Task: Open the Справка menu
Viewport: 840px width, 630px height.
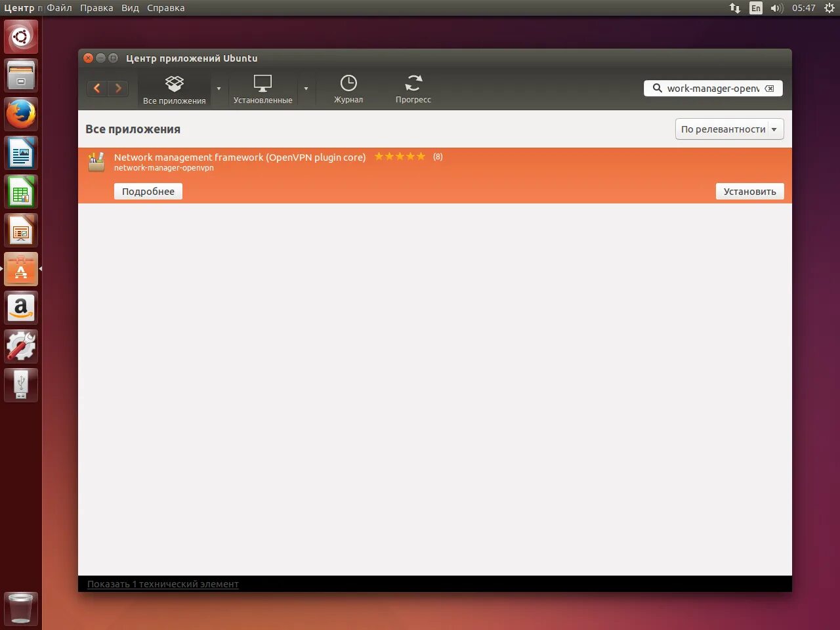Action: [165, 8]
